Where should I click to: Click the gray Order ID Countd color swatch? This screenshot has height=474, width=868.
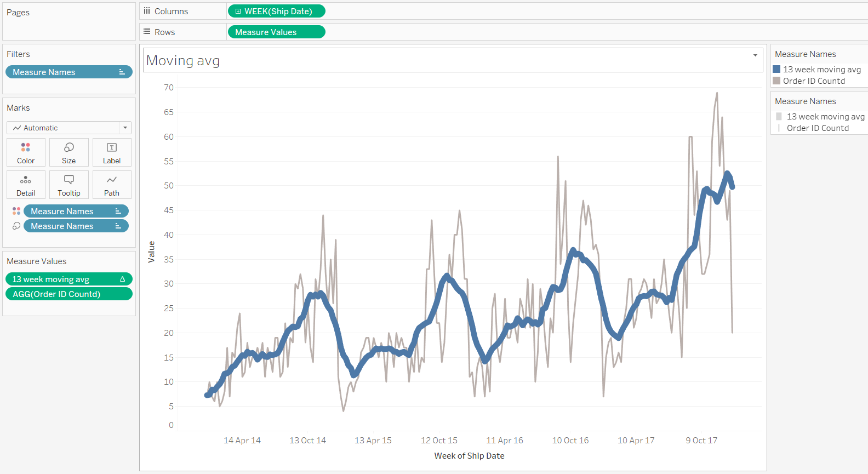776,81
